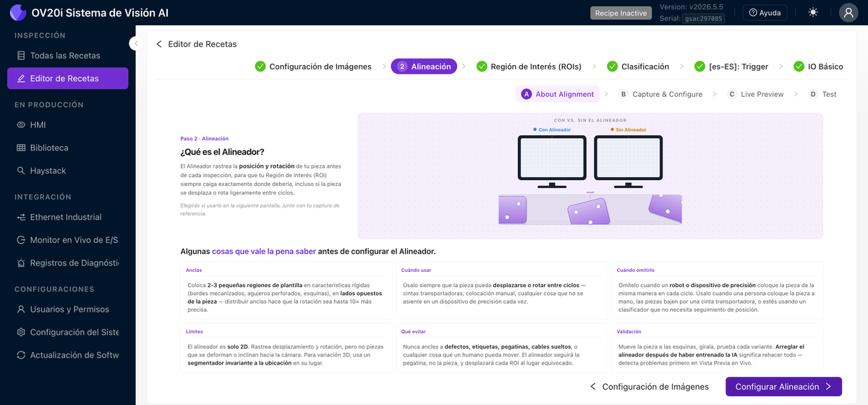This screenshot has height=405, width=868.
Task: Open the [es-ES]: Trigger step
Action: (731, 67)
